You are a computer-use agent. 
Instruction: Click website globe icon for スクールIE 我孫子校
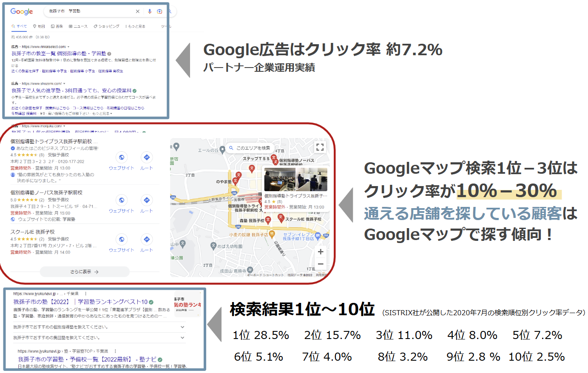[122, 239]
